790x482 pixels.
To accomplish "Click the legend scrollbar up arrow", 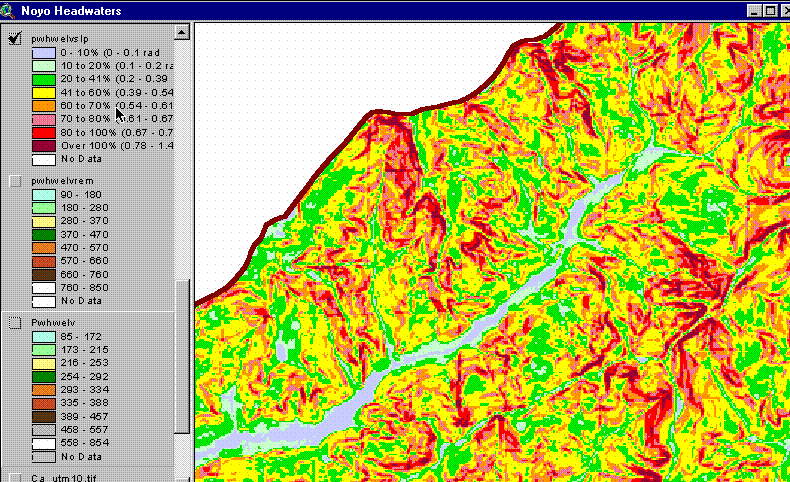I will [181, 32].
